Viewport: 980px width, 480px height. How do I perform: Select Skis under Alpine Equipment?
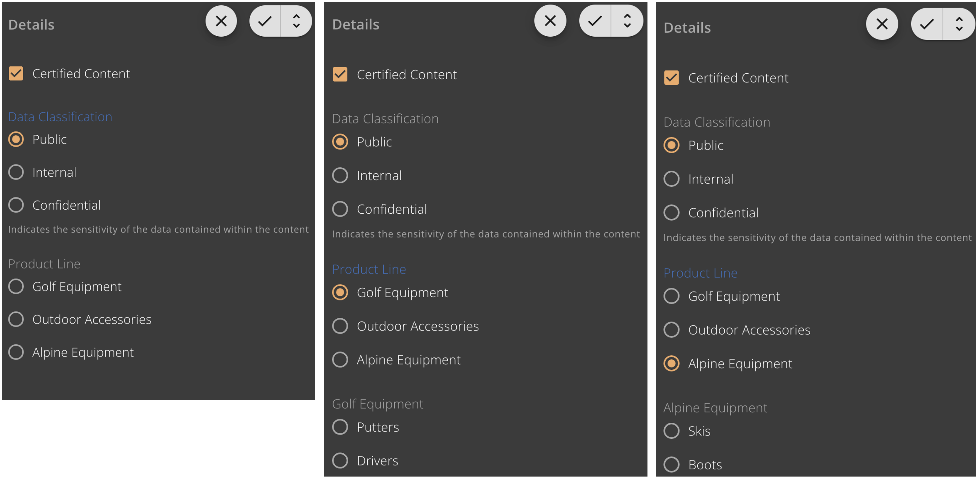(671, 431)
